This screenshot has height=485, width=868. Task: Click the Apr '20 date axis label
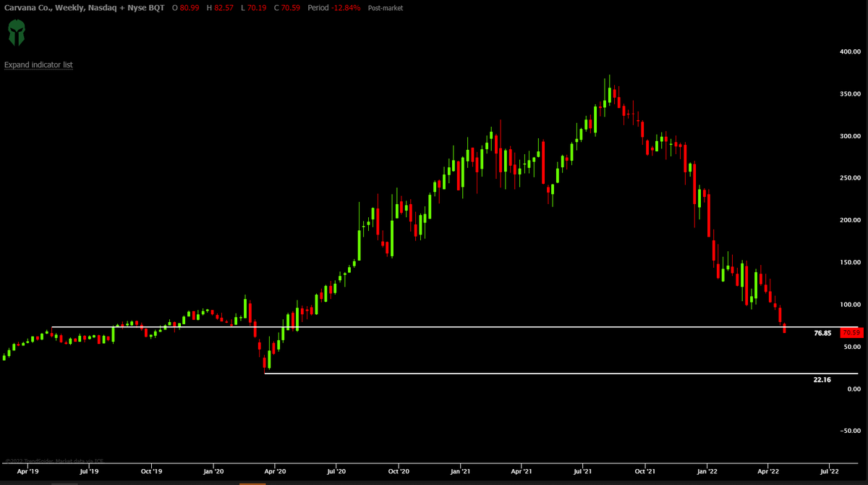pyautogui.click(x=275, y=470)
